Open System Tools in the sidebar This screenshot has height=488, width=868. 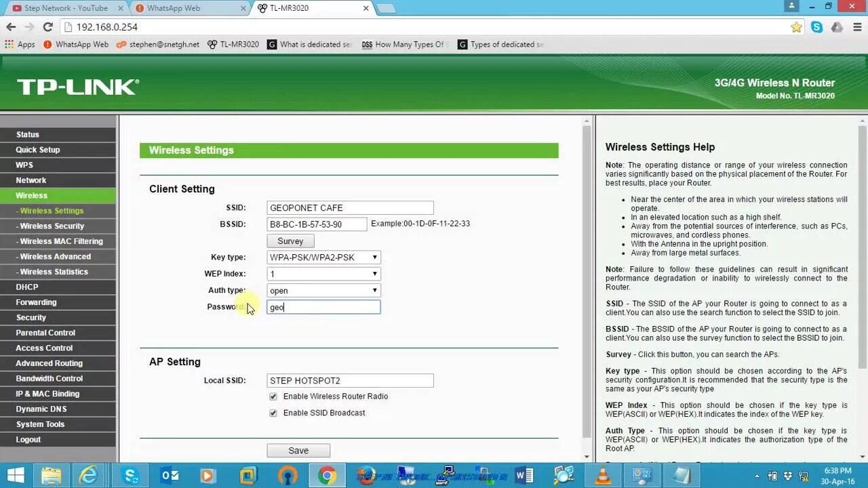58,424
